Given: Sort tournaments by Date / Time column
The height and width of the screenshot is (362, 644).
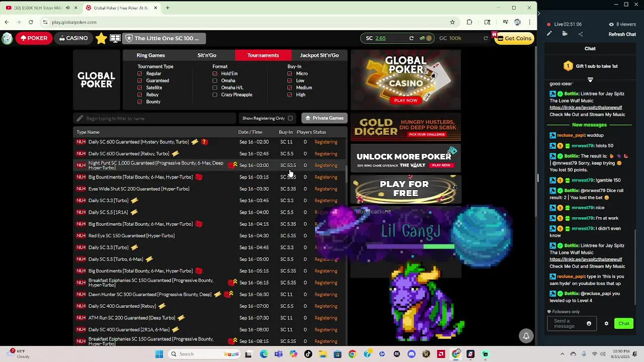Looking at the screenshot, I should (x=250, y=132).
